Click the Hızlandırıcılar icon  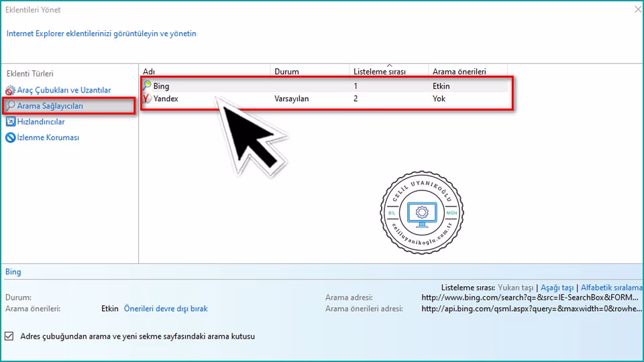(10, 122)
